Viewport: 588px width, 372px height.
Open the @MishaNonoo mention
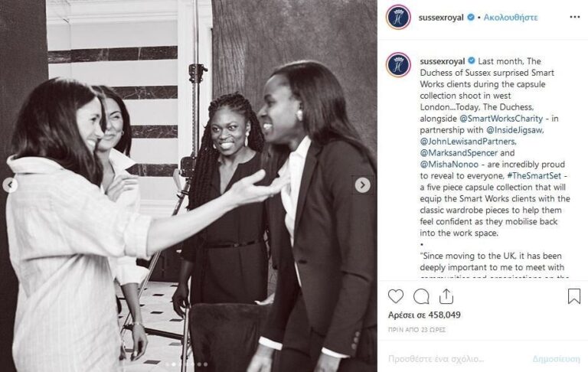[x=449, y=165]
